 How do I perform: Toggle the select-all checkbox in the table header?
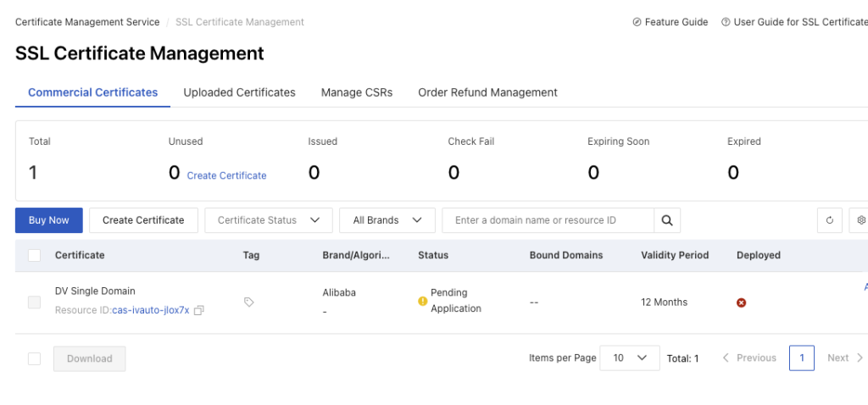35,255
